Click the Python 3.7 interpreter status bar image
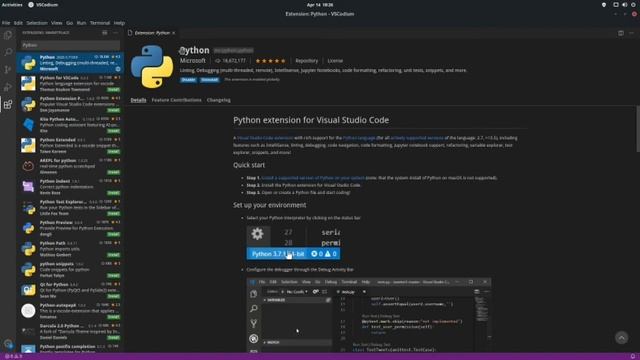 293,242
